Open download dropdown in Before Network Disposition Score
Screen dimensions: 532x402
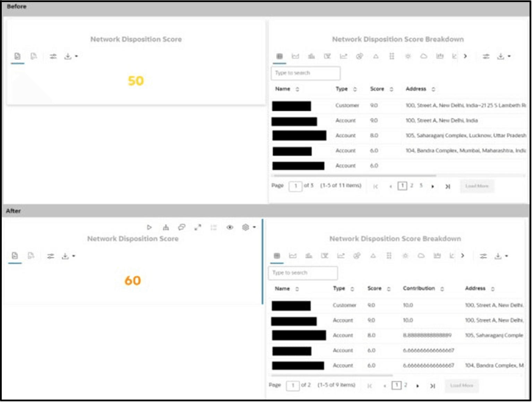pos(71,56)
